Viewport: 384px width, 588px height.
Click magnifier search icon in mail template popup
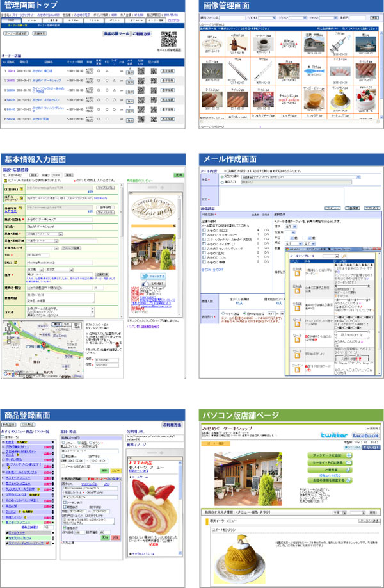tap(344, 255)
